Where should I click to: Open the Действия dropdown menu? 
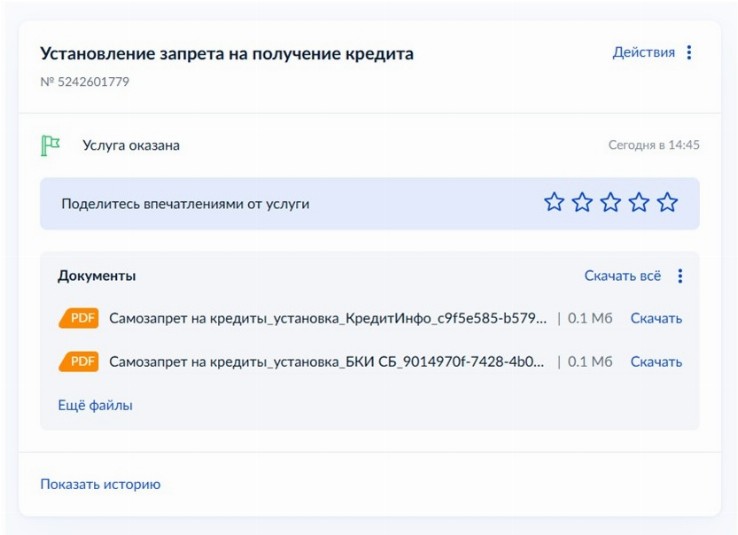tap(643, 53)
